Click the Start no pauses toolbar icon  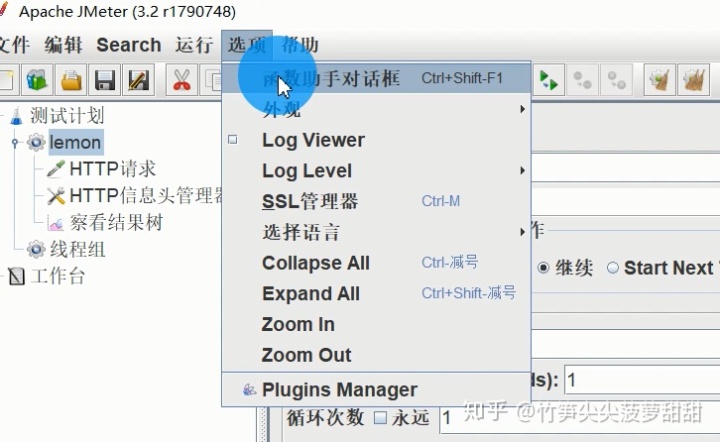pos(548,80)
